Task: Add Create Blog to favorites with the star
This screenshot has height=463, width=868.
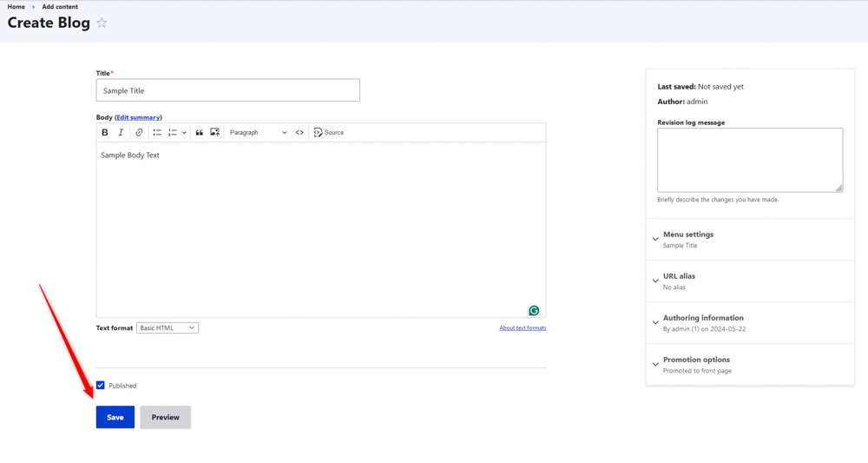Action: (102, 23)
